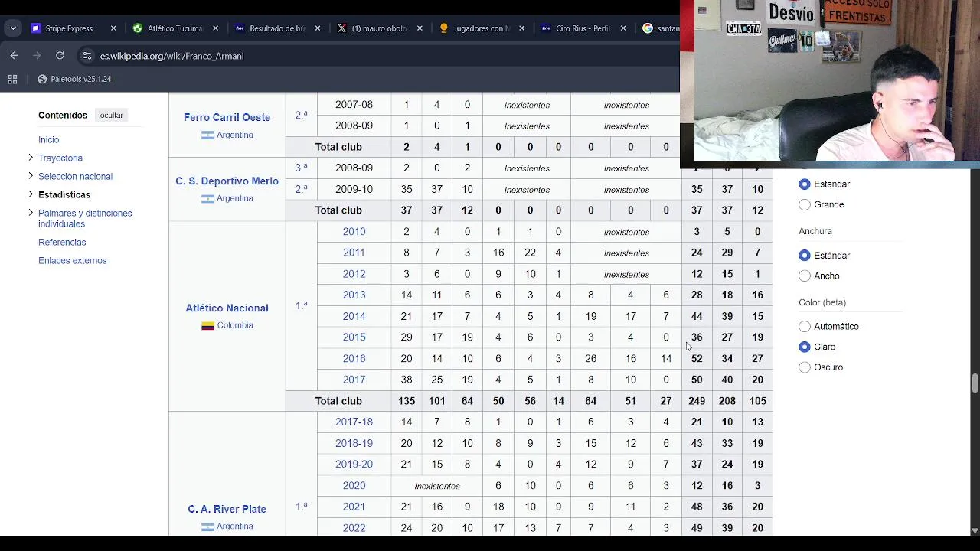The height and width of the screenshot is (551, 980).
Task: Click the browser back arrow
Action: coord(14,56)
